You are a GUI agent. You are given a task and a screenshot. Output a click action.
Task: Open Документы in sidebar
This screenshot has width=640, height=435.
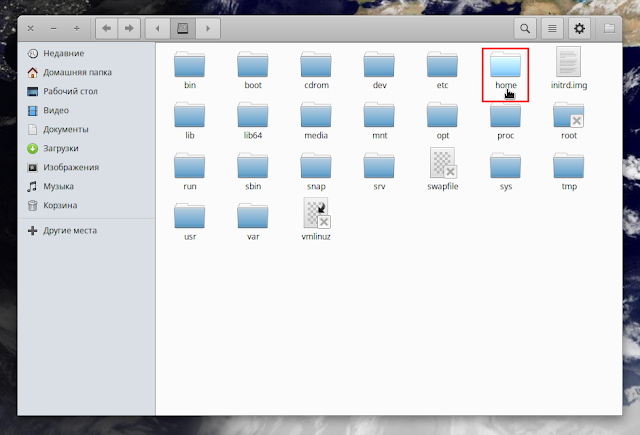tap(87, 129)
